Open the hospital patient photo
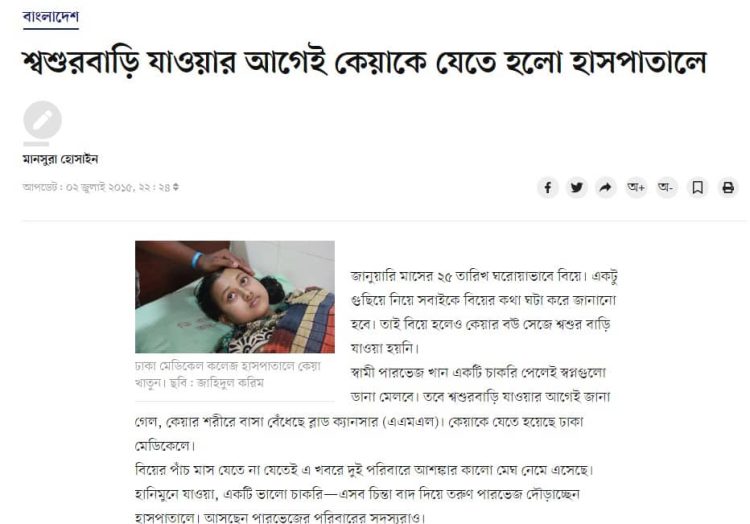 click(x=235, y=297)
